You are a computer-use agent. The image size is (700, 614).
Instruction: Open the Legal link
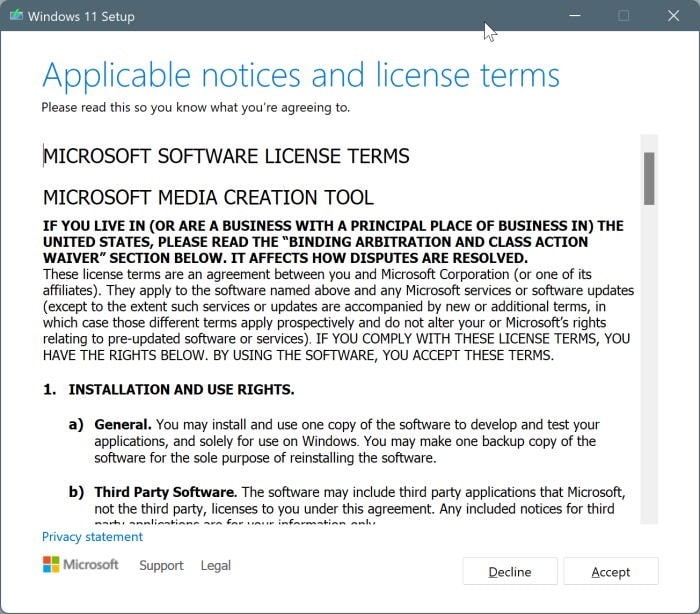tap(216, 565)
